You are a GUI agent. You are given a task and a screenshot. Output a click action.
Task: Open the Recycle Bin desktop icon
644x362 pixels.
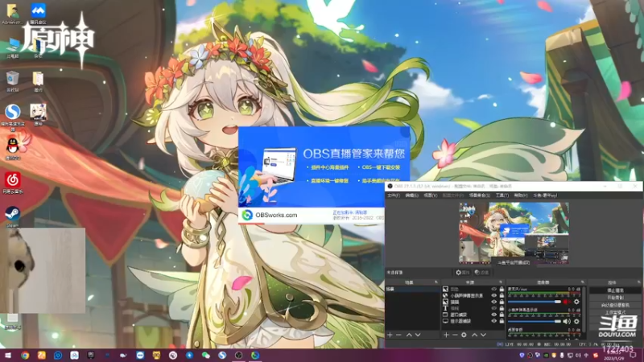pos(12,81)
